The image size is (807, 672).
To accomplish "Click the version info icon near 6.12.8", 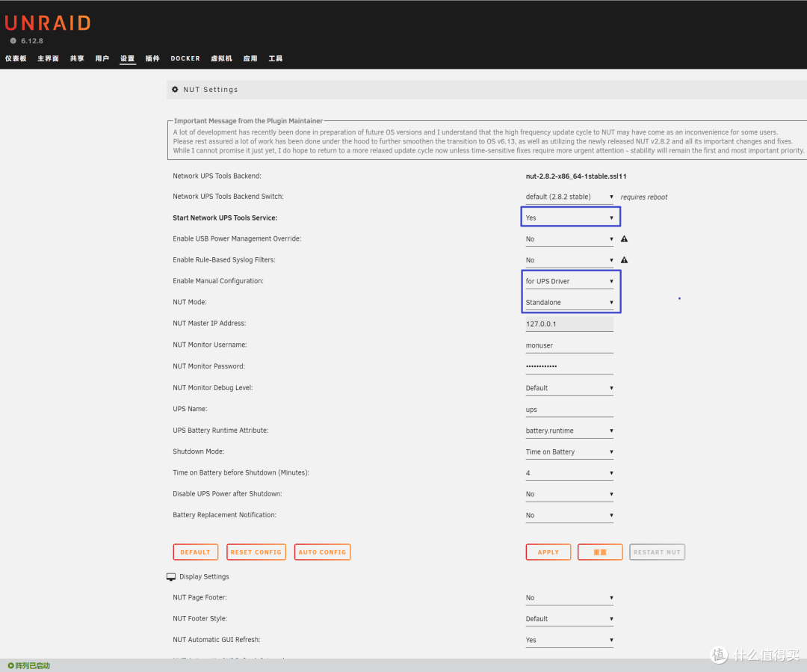I will coord(13,41).
